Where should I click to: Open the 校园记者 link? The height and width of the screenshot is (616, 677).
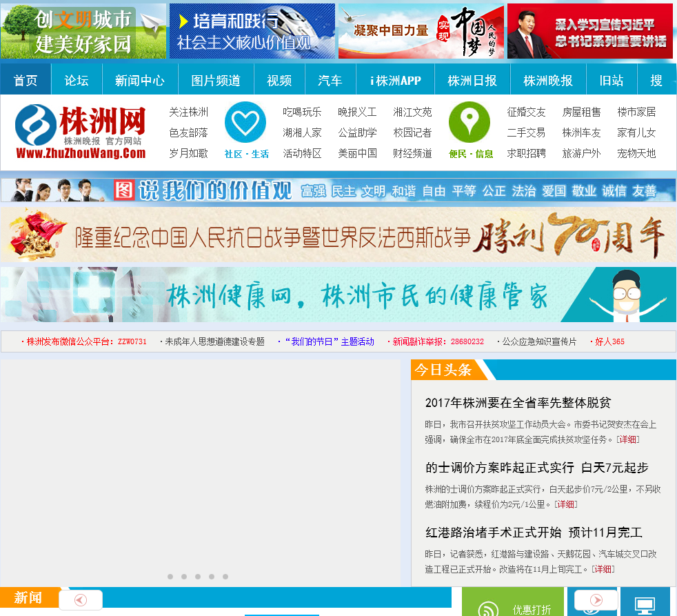click(413, 132)
